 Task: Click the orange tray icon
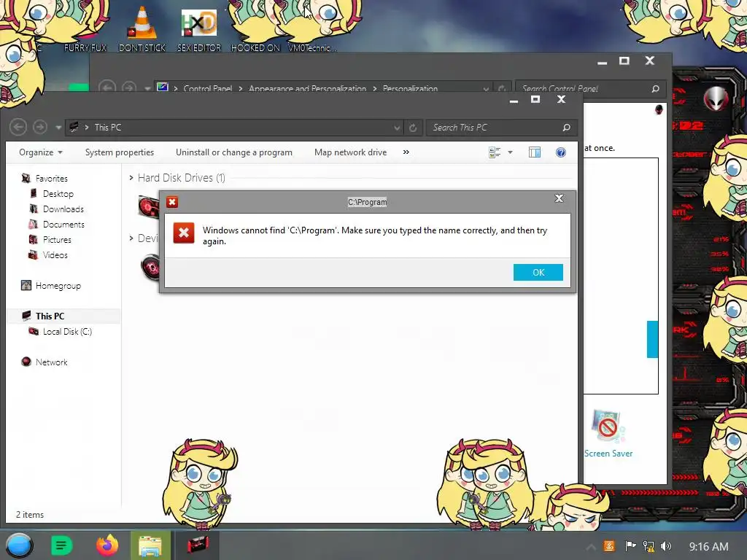pyautogui.click(x=609, y=546)
